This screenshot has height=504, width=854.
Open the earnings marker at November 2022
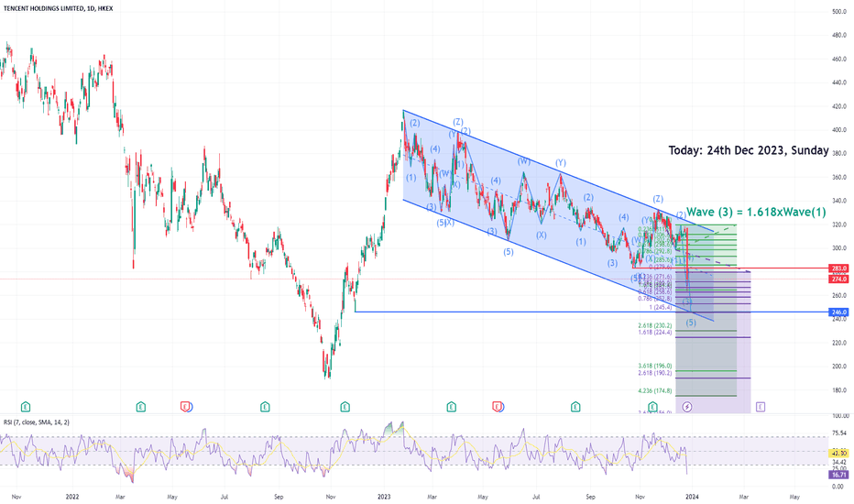pos(345,407)
